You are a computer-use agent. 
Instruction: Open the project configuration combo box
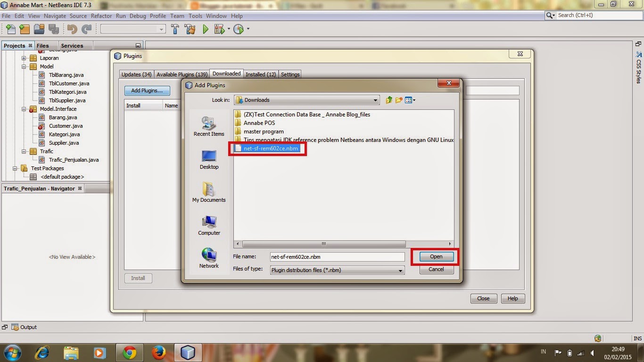click(x=133, y=29)
